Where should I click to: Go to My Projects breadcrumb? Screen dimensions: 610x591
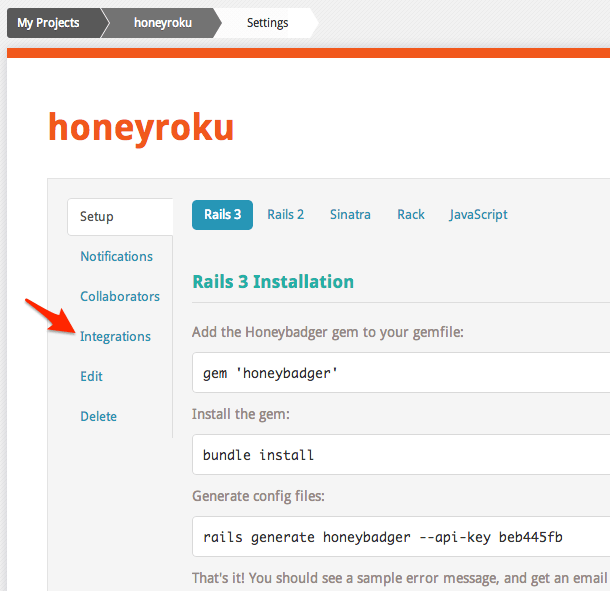tap(48, 23)
